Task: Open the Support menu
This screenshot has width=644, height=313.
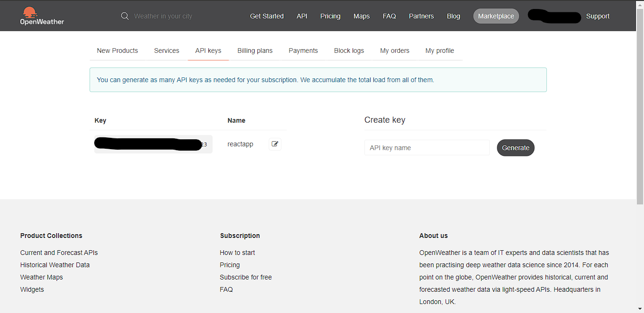Action: pos(598,16)
